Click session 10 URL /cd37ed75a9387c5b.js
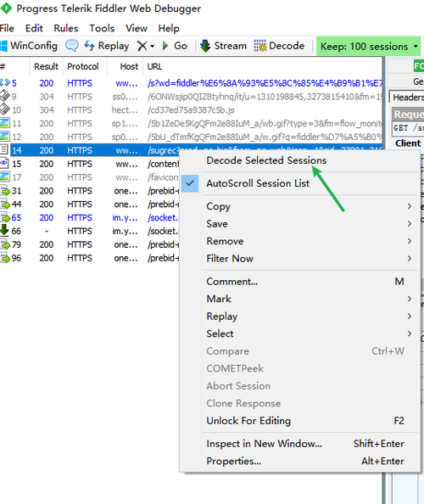Image resolution: width=424 pixels, height=504 pixels. [191, 110]
